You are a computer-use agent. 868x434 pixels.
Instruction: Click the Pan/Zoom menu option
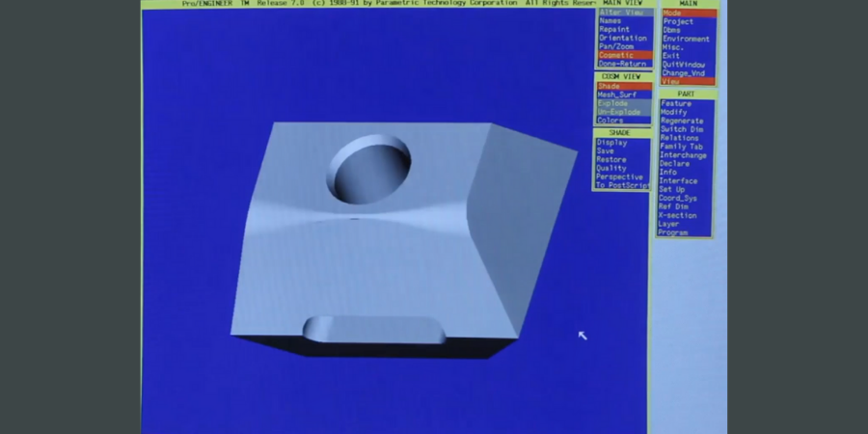[x=615, y=46]
